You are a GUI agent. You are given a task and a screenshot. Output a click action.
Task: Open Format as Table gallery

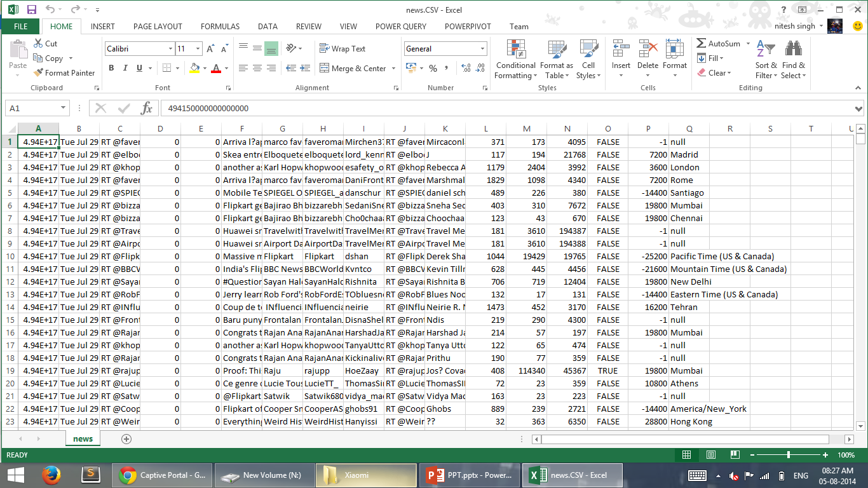(556, 60)
